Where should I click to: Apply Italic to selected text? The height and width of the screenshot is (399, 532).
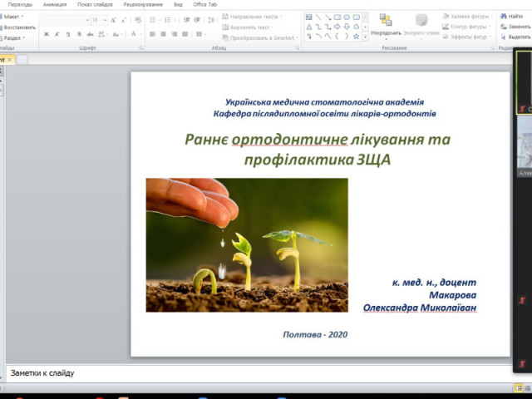pos(57,34)
